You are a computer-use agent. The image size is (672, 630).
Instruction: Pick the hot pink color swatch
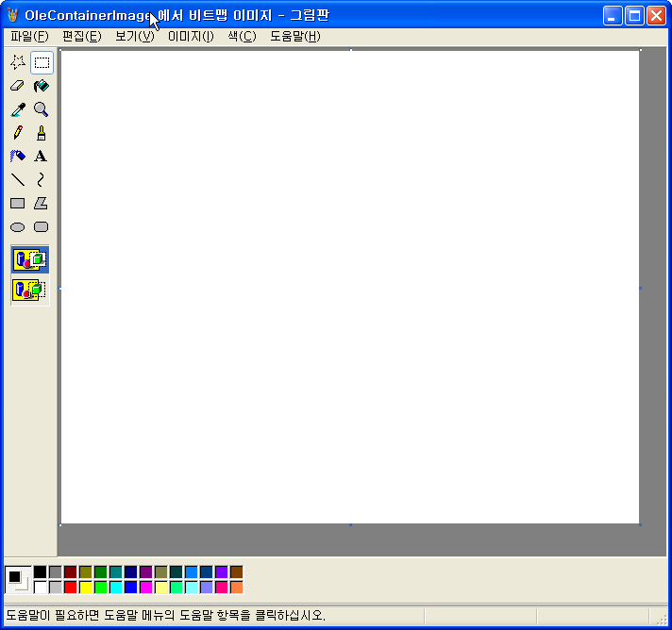pyautogui.click(x=222, y=588)
